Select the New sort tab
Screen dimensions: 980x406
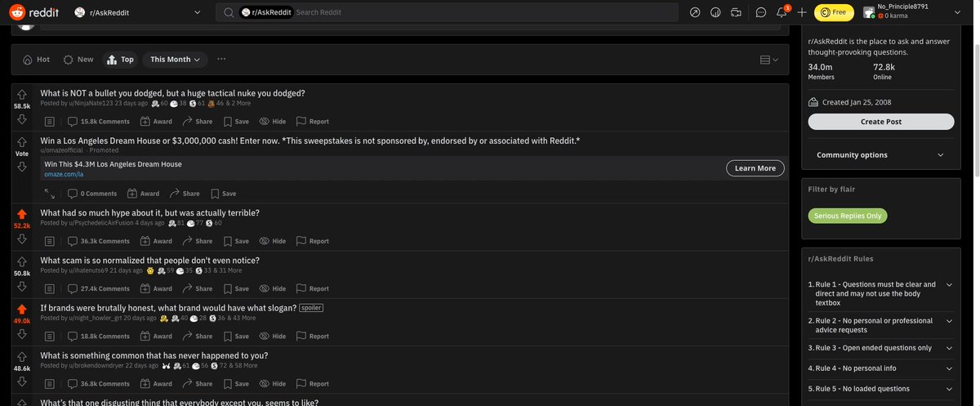(78, 60)
